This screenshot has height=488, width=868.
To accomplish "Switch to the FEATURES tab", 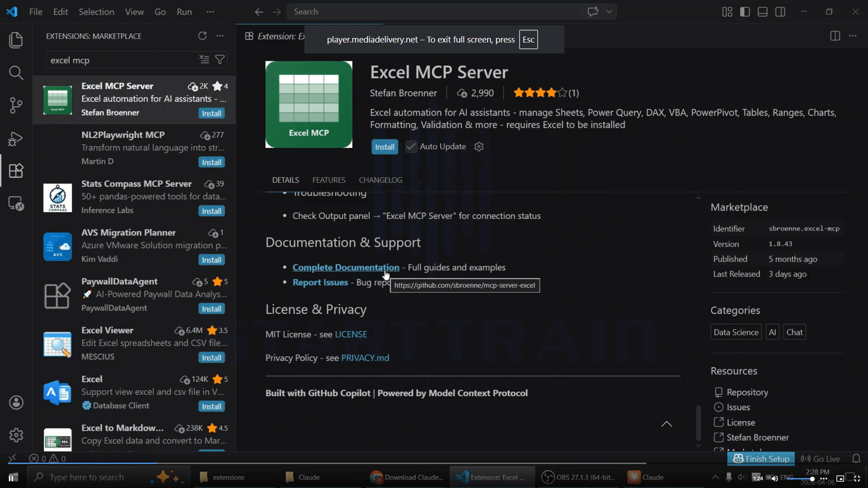I will click(329, 180).
